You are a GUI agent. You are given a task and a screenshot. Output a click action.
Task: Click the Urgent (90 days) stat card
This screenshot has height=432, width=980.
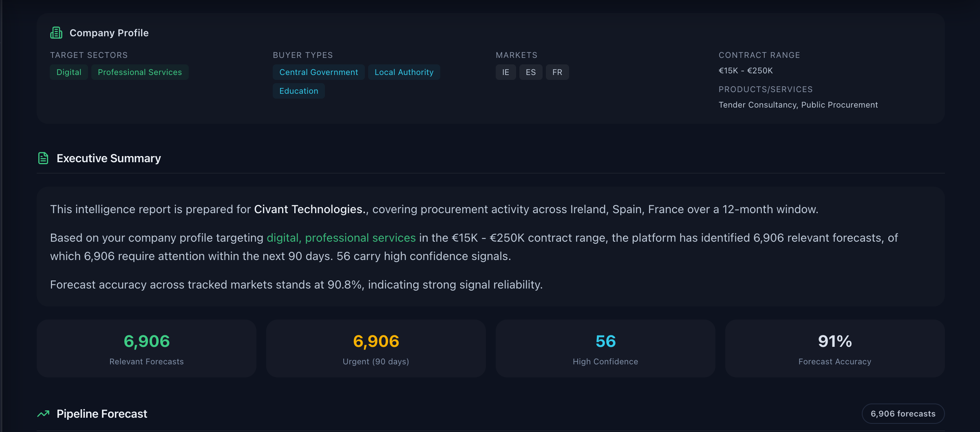(x=376, y=348)
